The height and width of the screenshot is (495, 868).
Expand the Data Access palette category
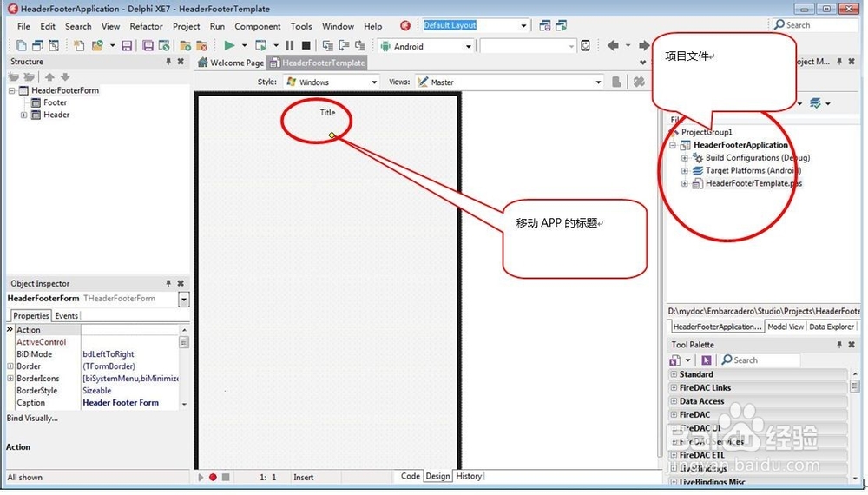pyautogui.click(x=674, y=401)
